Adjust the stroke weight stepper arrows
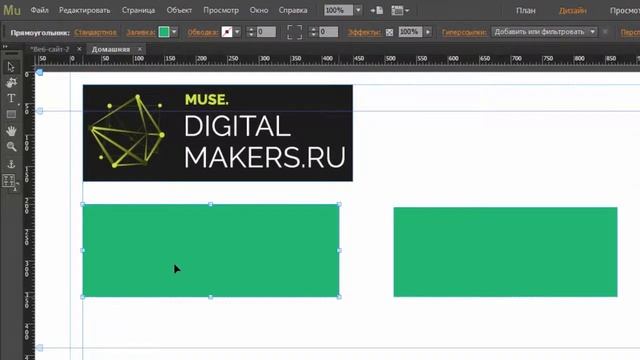This screenshot has height=360, width=640. 251,32
